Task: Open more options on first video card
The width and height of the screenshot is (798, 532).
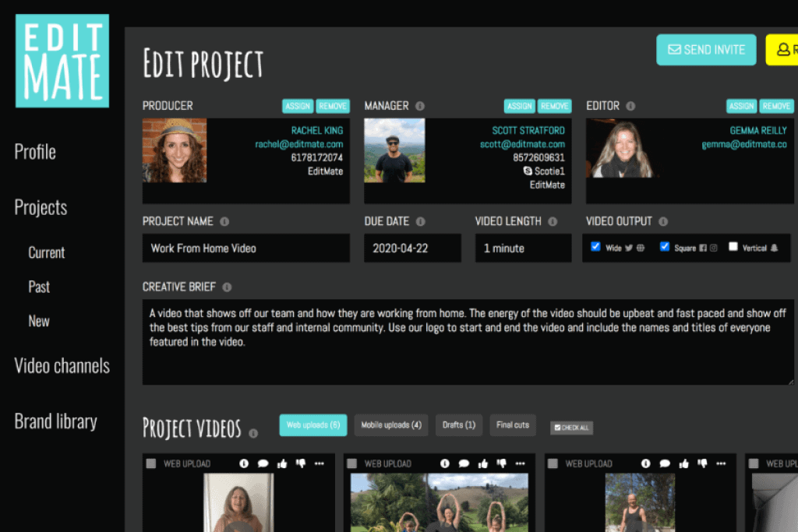Action: coord(319,463)
